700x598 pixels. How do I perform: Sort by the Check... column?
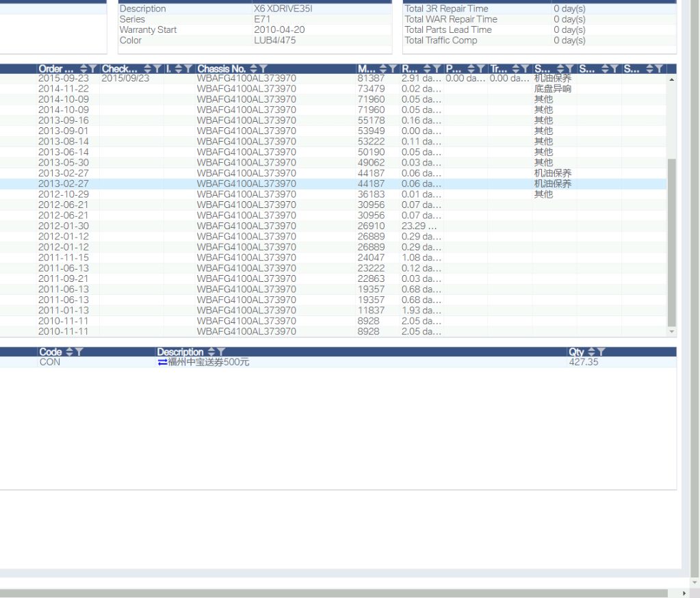(x=148, y=68)
